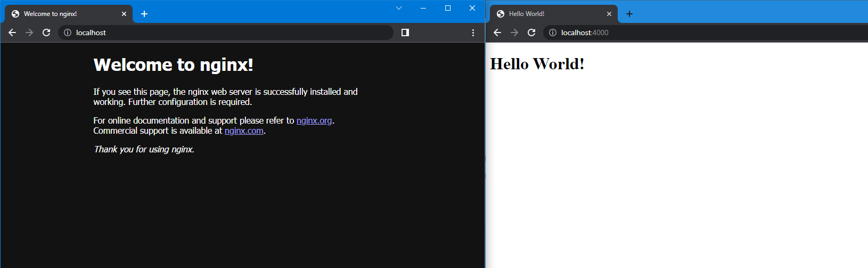Reload the localhost:4000 page

[x=531, y=33]
